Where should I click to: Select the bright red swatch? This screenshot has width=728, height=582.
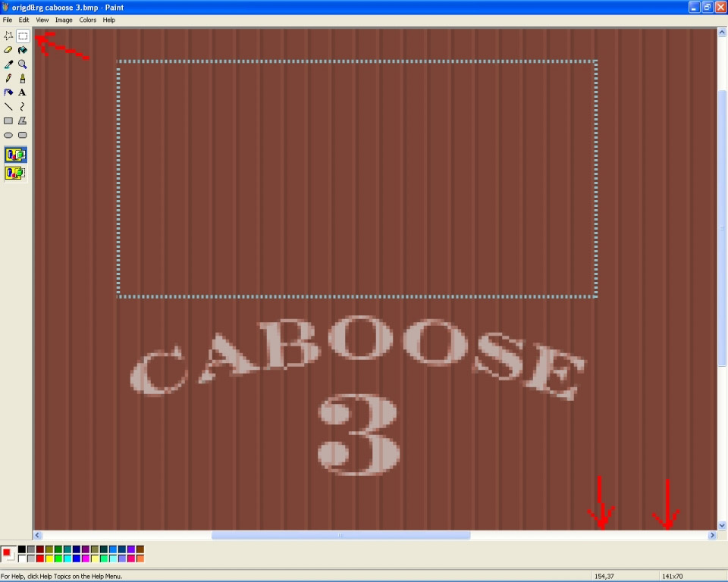[40, 559]
